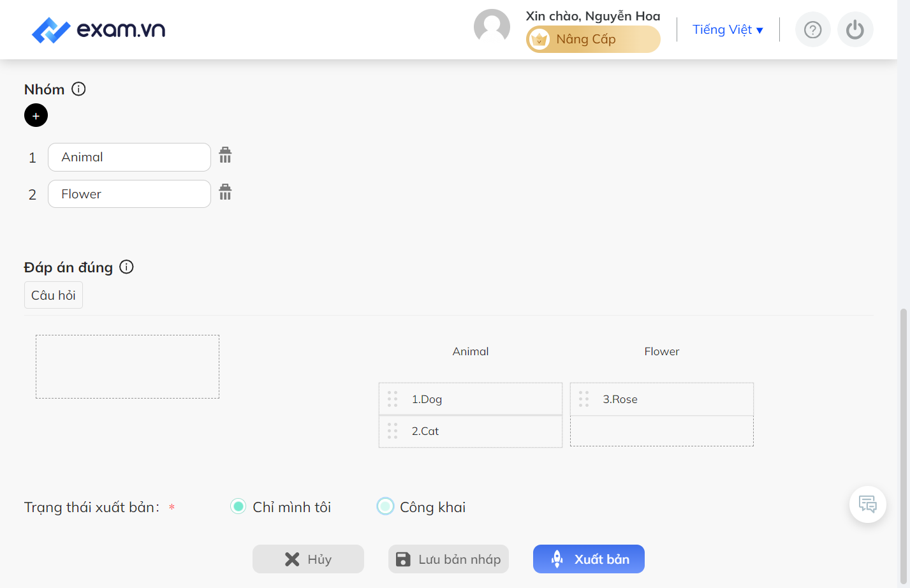Grab the drag handle of 2.Cat
Screen dimensions: 910x588
point(392,430)
